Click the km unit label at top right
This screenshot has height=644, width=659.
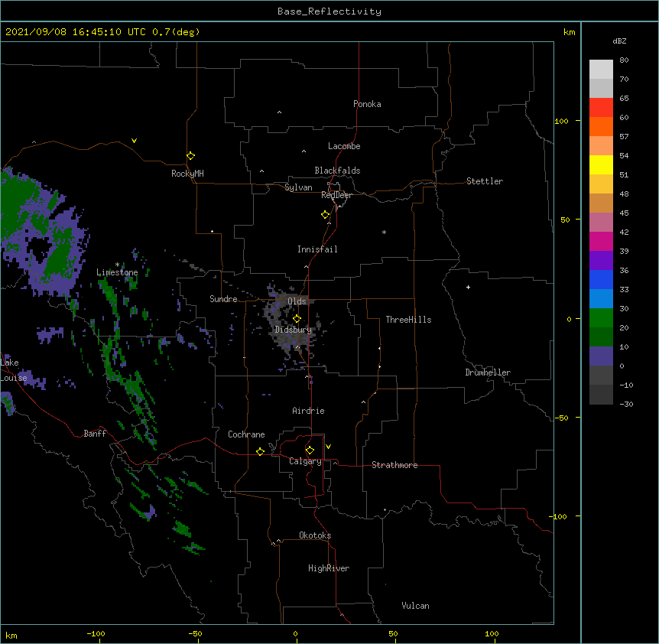569,32
